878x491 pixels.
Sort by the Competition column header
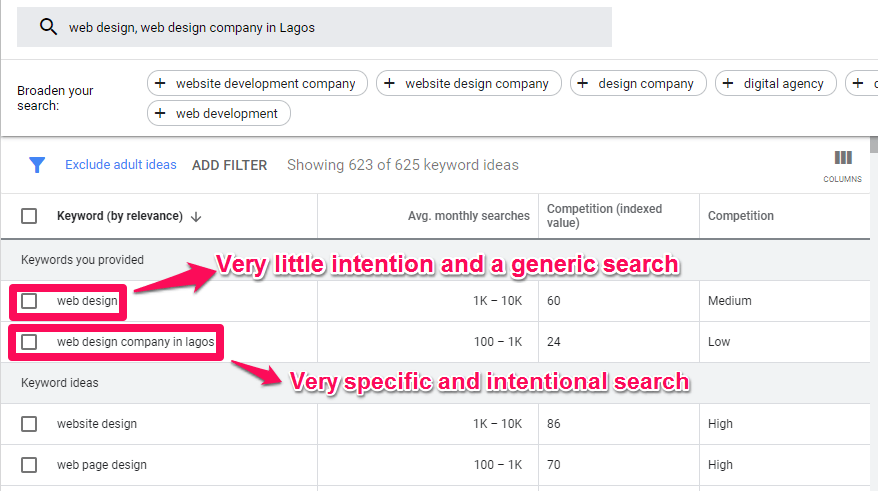click(x=740, y=216)
